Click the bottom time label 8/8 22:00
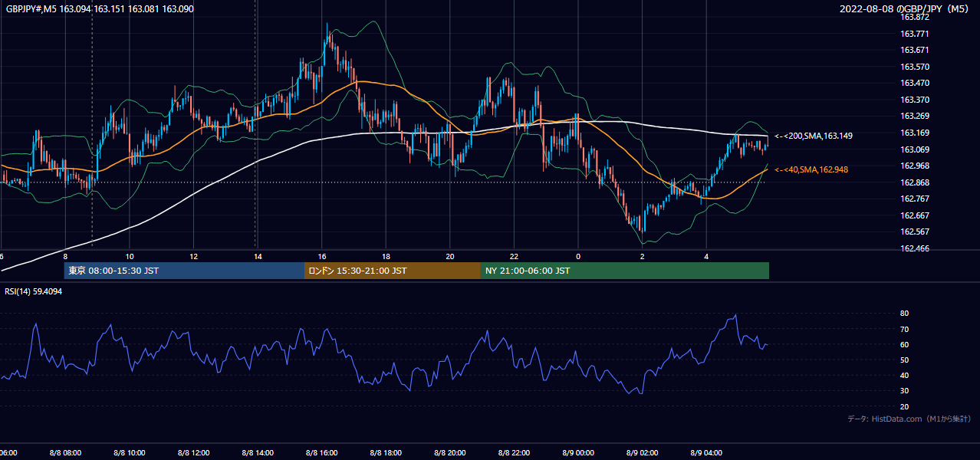 pyautogui.click(x=514, y=453)
